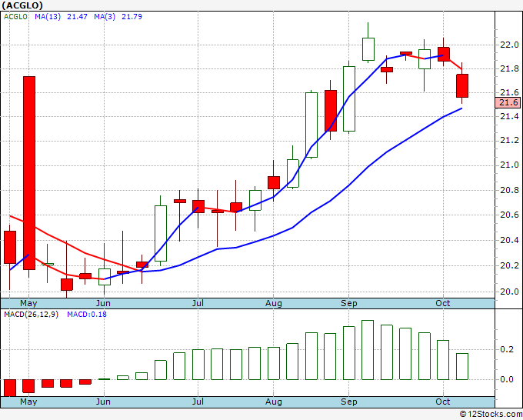Click Oct on the MACD panel axis

coord(443,402)
